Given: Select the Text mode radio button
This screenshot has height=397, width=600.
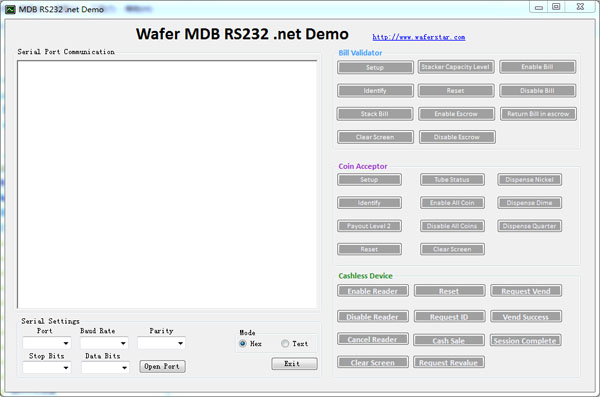Looking at the screenshot, I should tap(285, 343).
